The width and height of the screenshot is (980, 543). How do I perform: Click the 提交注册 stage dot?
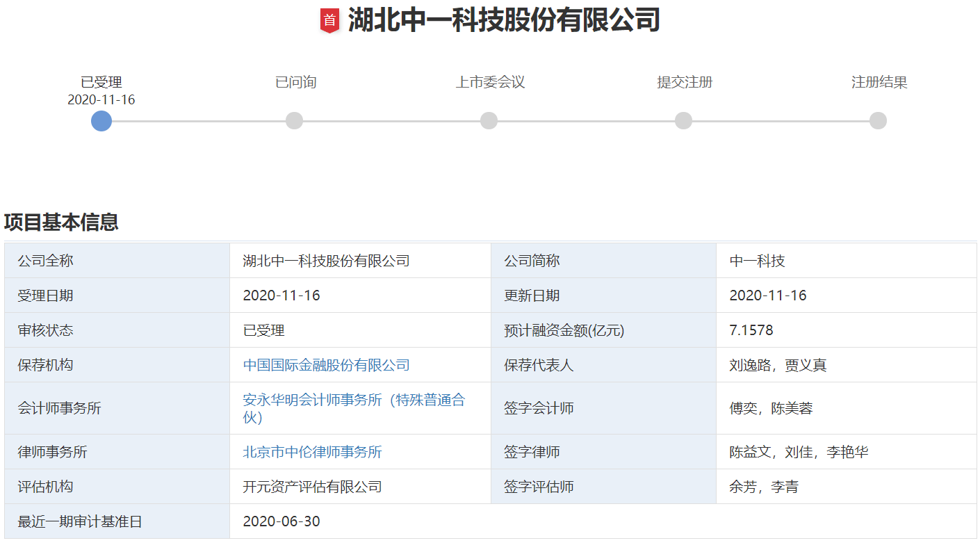683,121
